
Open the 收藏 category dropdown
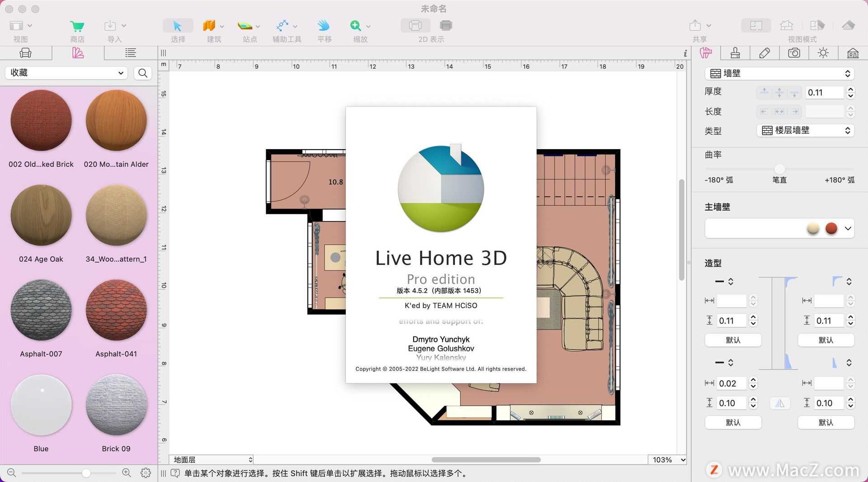(66, 73)
